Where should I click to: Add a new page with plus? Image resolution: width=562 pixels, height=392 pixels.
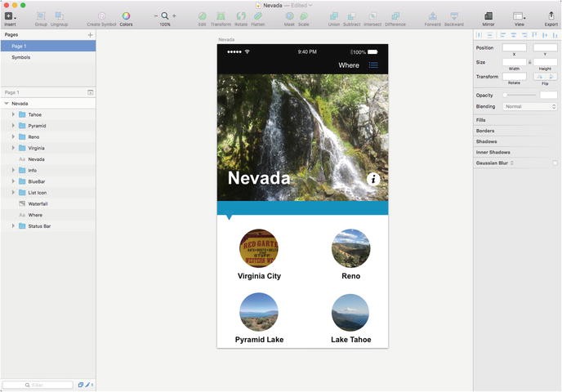[x=91, y=35]
